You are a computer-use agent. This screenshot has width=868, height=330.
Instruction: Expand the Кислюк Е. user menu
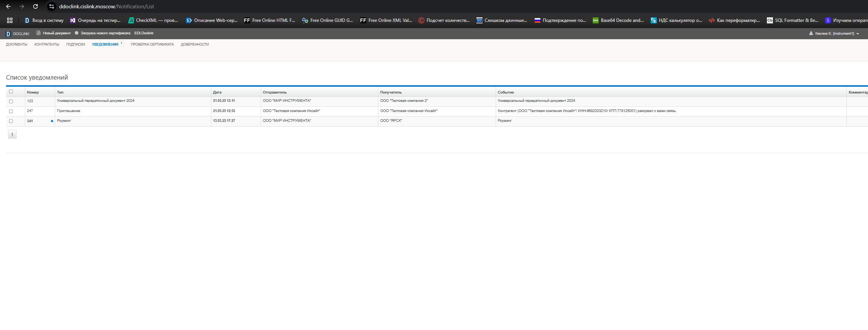(x=834, y=34)
